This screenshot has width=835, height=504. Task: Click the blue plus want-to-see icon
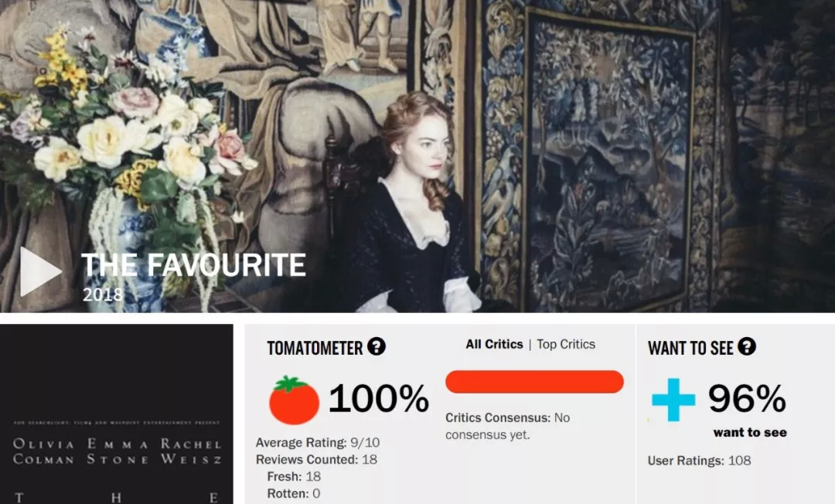tap(673, 399)
